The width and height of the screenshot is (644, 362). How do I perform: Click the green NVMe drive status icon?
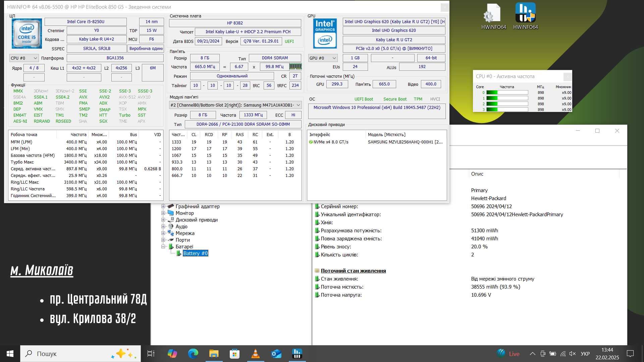[311, 142]
